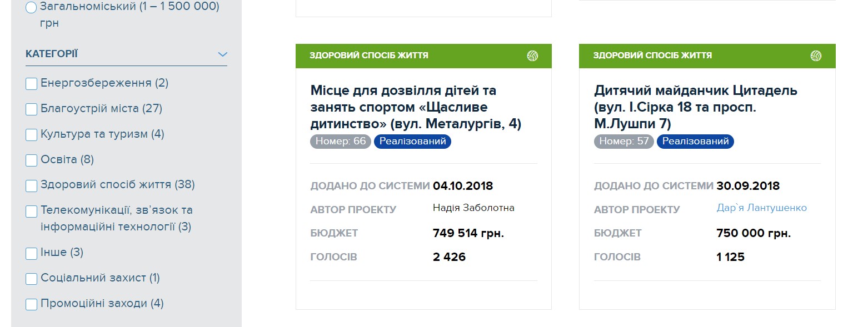868x327 pixels.
Task: Click Реалізований status badge on project 57
Action: (695, 142)
